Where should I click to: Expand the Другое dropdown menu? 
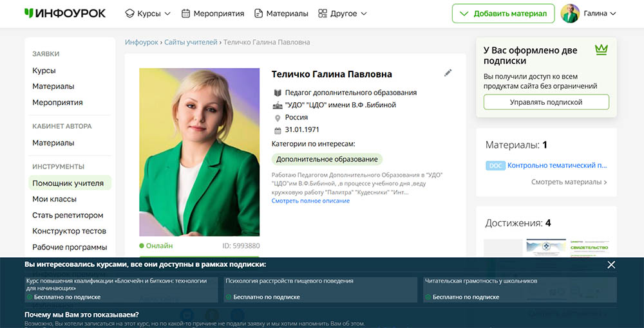(343, 14)
